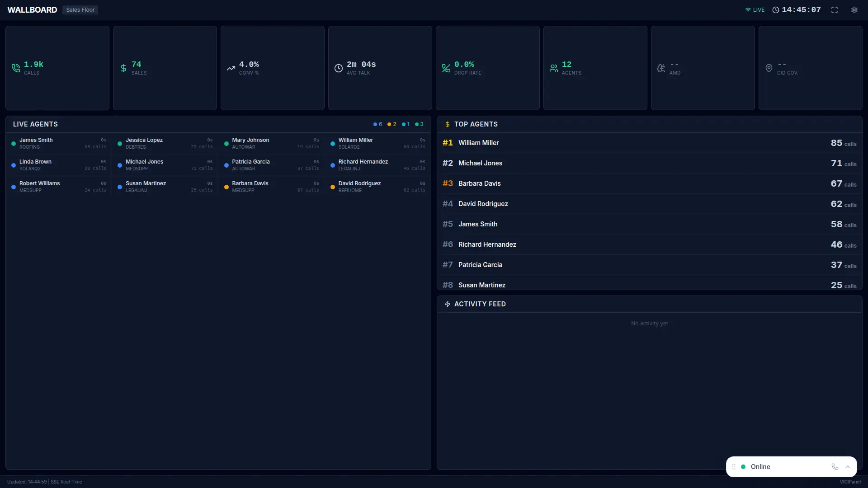Select the Sales Floor tab

click(x=80, y=9)
